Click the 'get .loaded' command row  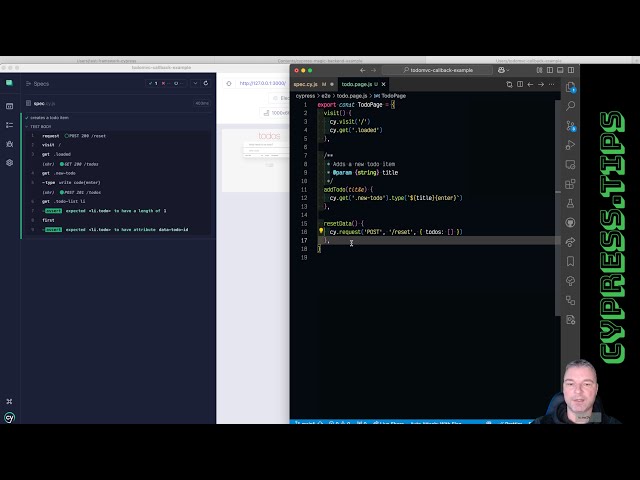(118, 154)
